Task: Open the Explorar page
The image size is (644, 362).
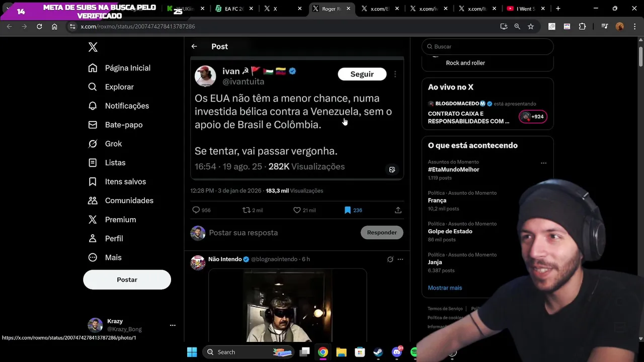Action: point(111,87)
